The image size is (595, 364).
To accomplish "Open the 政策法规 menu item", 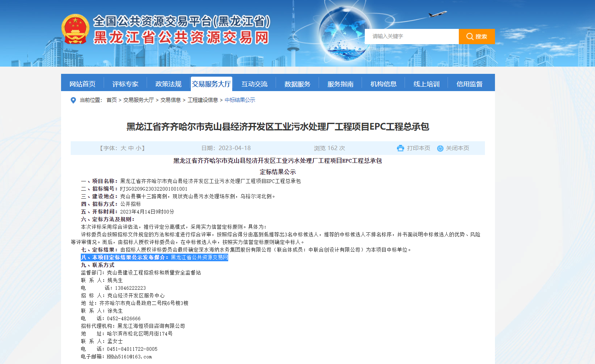I will click(168, 83).
